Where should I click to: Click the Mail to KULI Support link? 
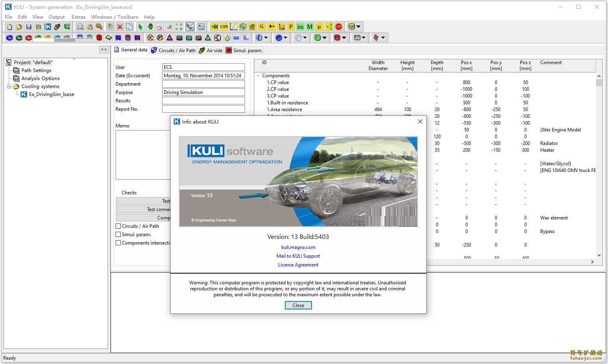click(298, 256)
